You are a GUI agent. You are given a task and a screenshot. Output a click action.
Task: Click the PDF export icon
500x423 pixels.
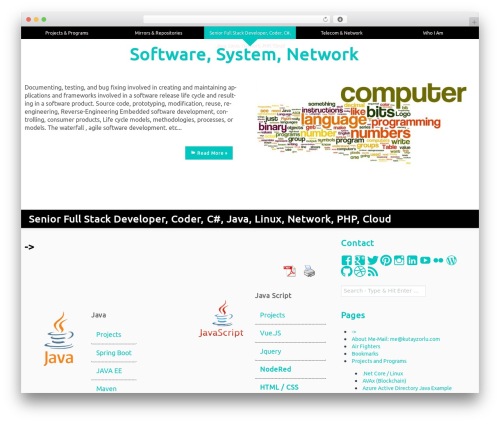(x=289, y=271)
